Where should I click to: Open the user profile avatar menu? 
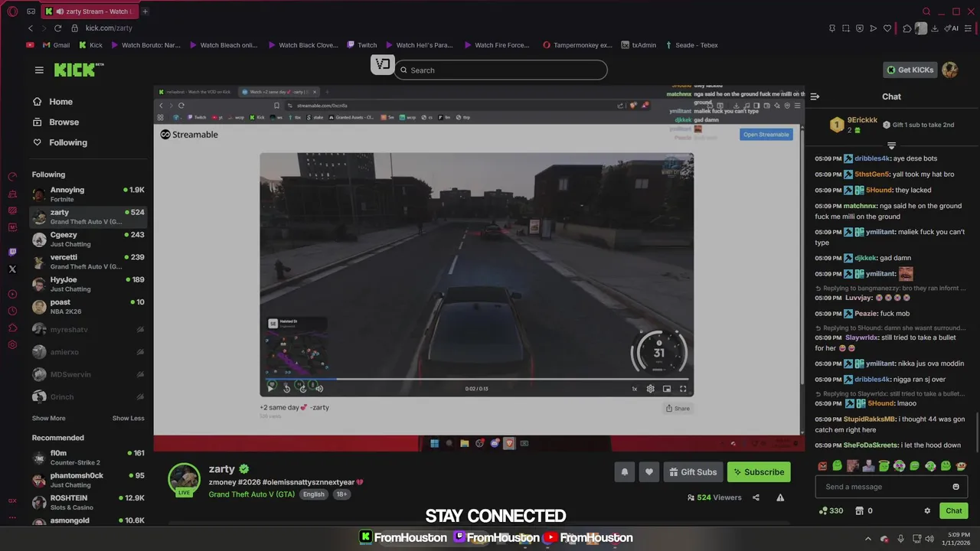click(949, 70)
